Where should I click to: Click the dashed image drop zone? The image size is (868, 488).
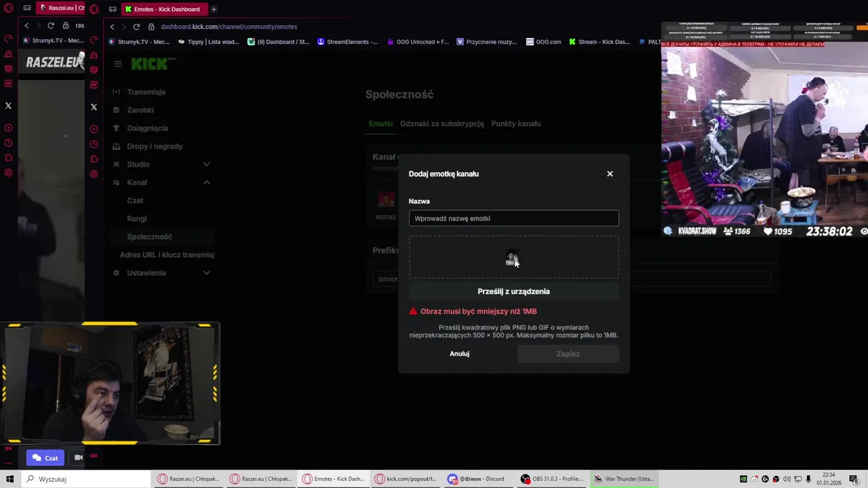point(513,257)
